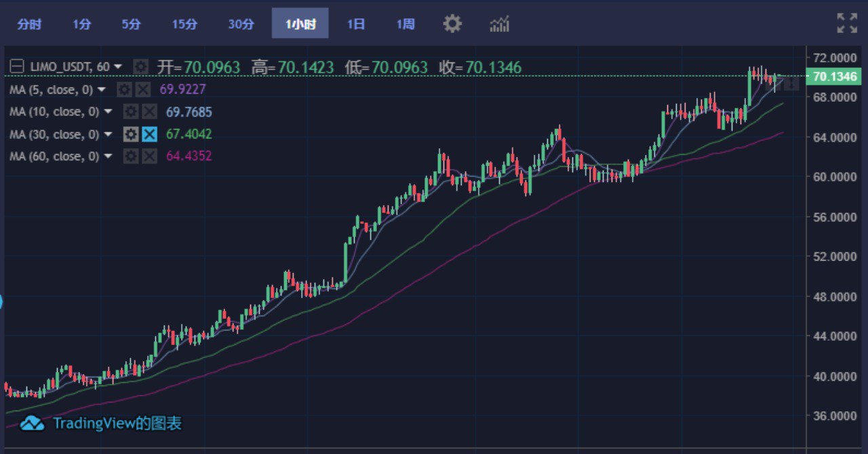Open chart settings gear in top toolbar
This screenshot has height=454, width=868.
point(452,24)
